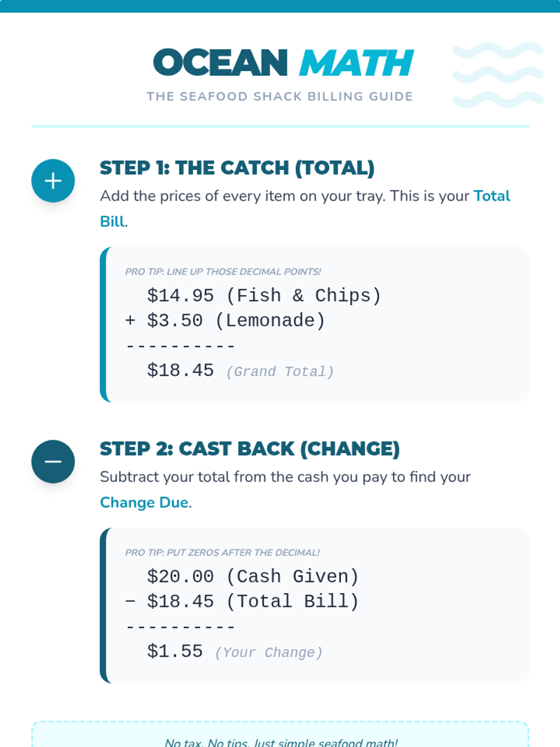This screenshot has height=747, width=560.
Task: Click the Step 1: The Catch heading
Action: pos(237,168)
